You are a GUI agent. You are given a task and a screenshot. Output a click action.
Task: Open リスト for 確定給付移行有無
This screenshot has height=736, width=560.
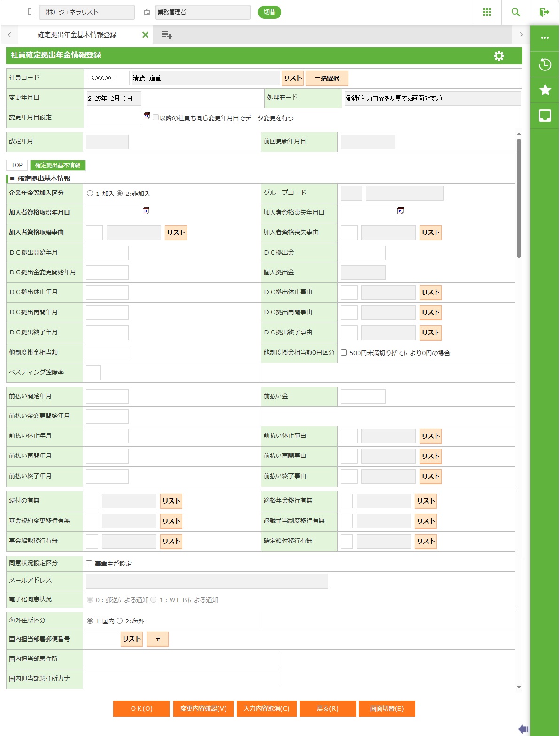click(x=426, y=542)
